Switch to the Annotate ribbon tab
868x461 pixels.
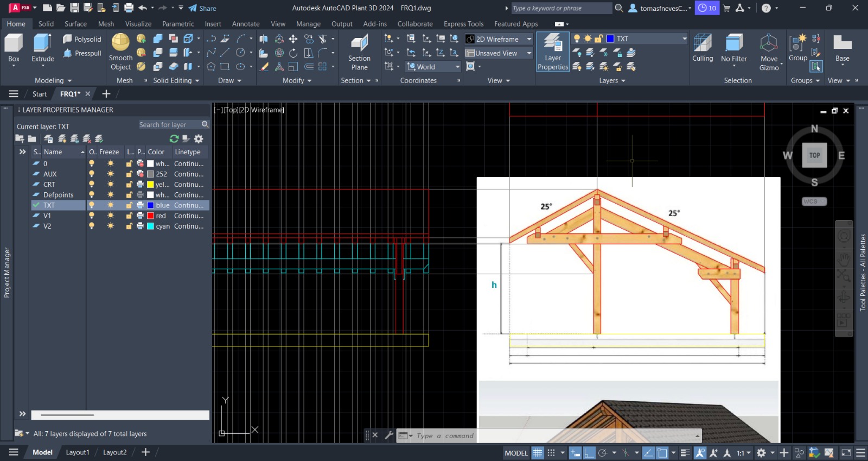(x=246, y=24)
